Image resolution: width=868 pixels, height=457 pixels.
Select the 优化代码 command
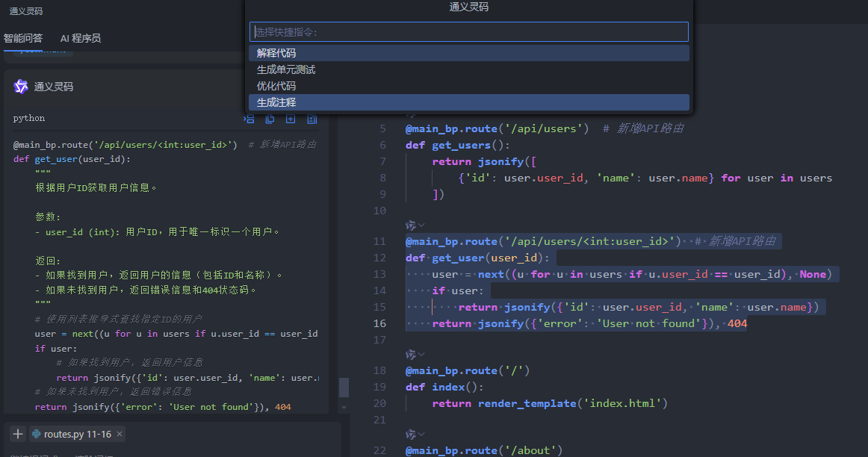pyautogui.click(x=469, y=87)
